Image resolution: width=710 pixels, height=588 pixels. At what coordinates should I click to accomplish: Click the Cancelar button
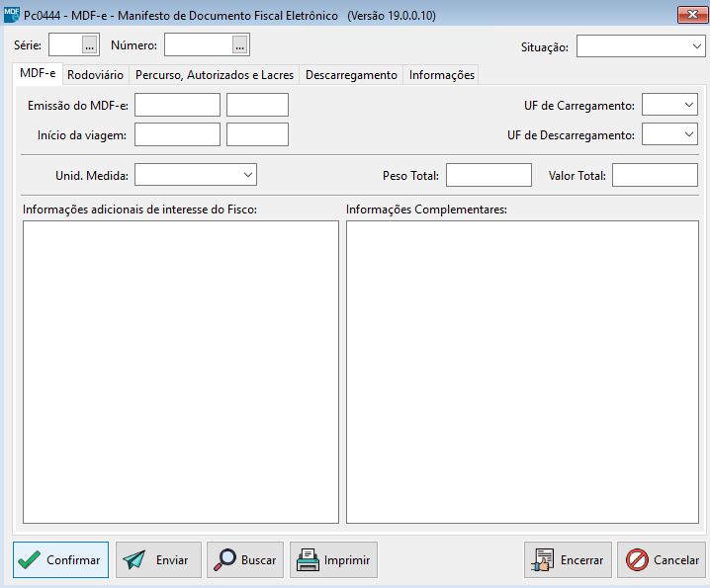[662, 560]
